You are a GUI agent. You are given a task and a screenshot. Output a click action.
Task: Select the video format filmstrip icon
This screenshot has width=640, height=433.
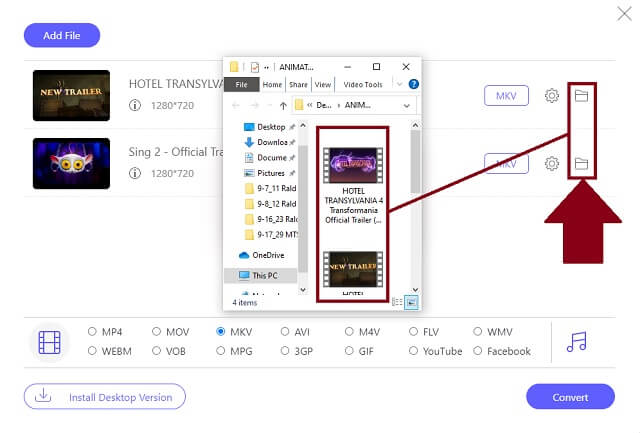point(49,342)
